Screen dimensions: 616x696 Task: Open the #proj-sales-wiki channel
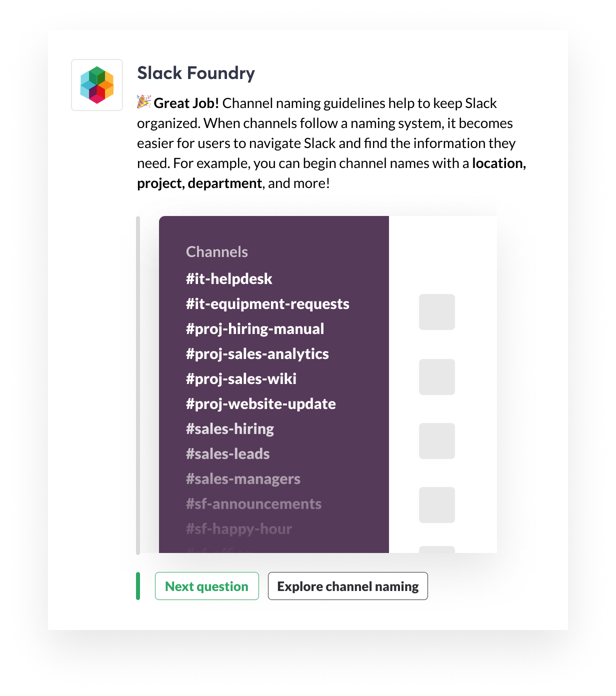tap(241, 379)
